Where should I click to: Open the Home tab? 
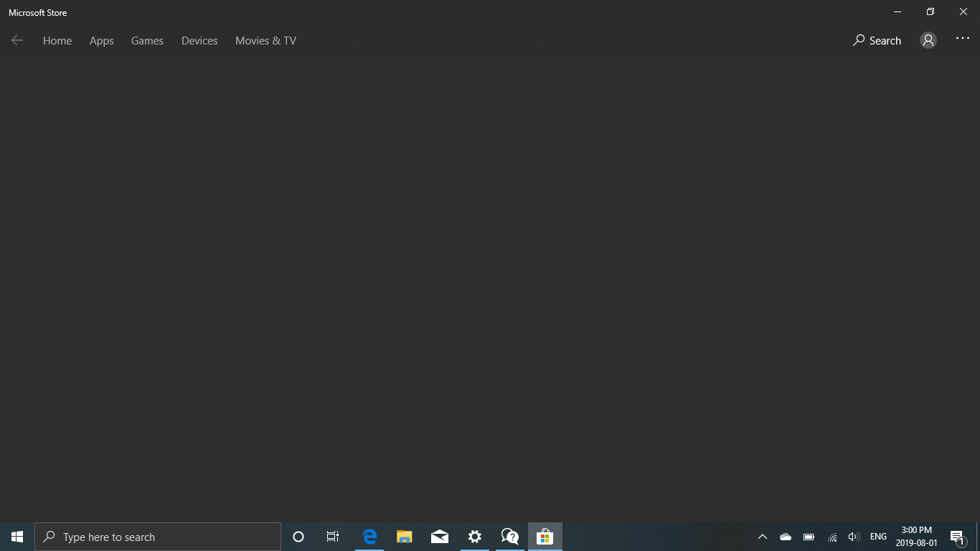click(x=57, y=41)
